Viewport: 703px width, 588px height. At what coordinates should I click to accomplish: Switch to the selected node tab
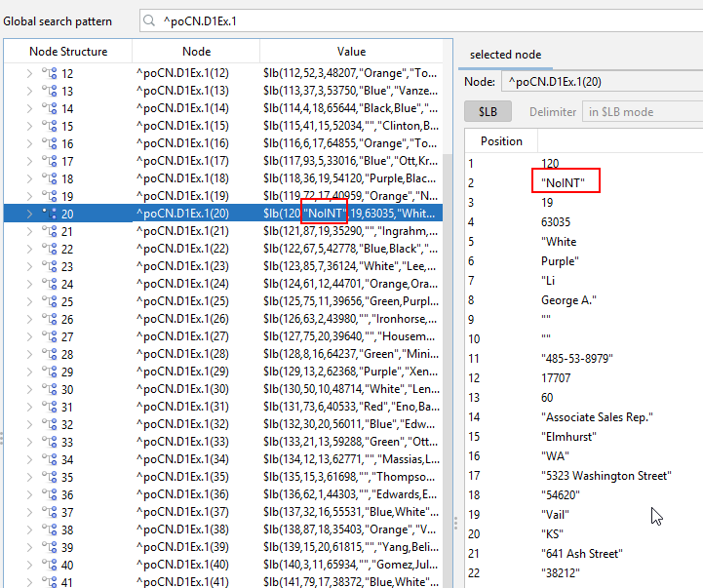click(505, 55)
